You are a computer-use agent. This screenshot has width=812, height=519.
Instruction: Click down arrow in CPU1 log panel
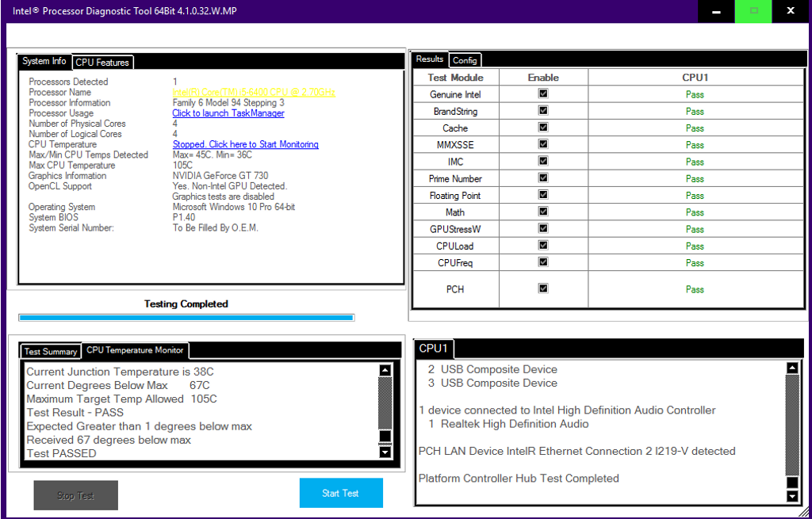pyautogui.click(x=791, y=497)
